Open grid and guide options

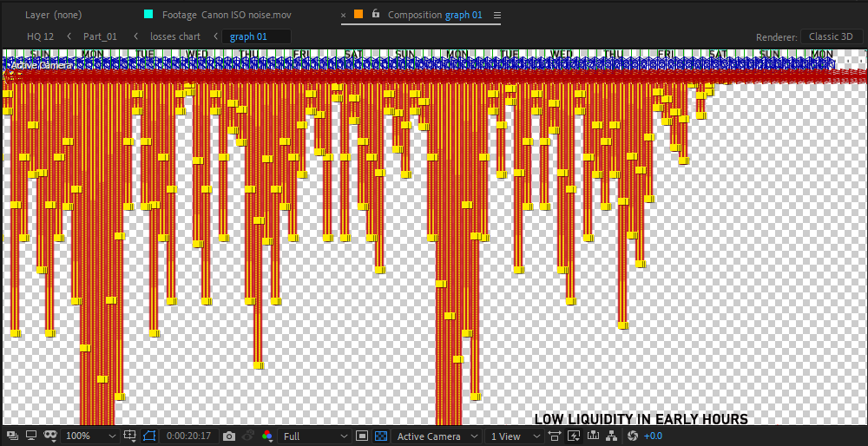pos(130,436)
